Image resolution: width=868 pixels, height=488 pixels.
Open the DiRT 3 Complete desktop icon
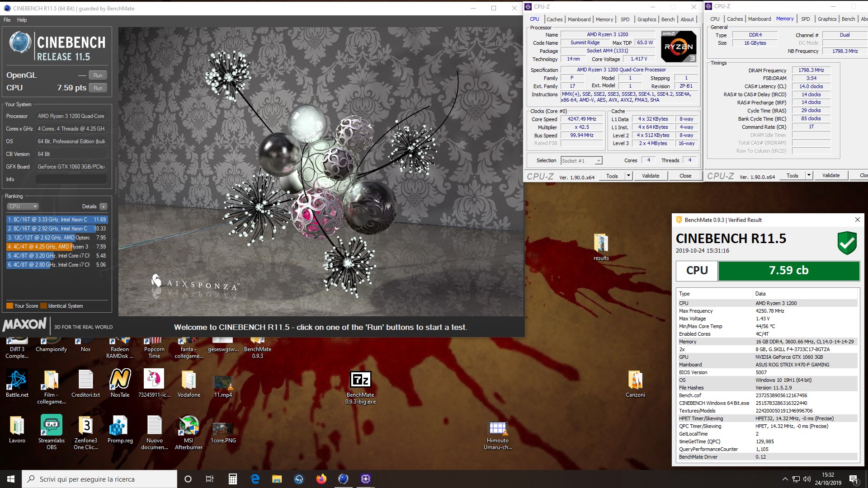coord(17,348)
